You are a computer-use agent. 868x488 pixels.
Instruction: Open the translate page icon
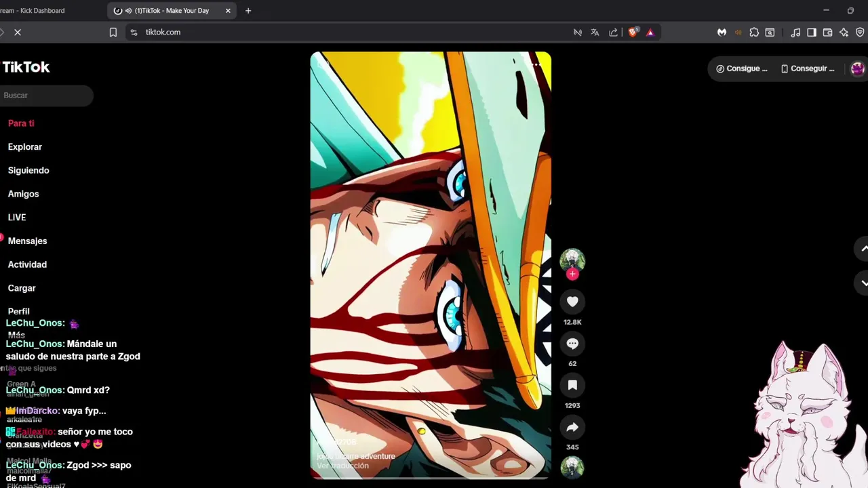click(x=595, y=32)
